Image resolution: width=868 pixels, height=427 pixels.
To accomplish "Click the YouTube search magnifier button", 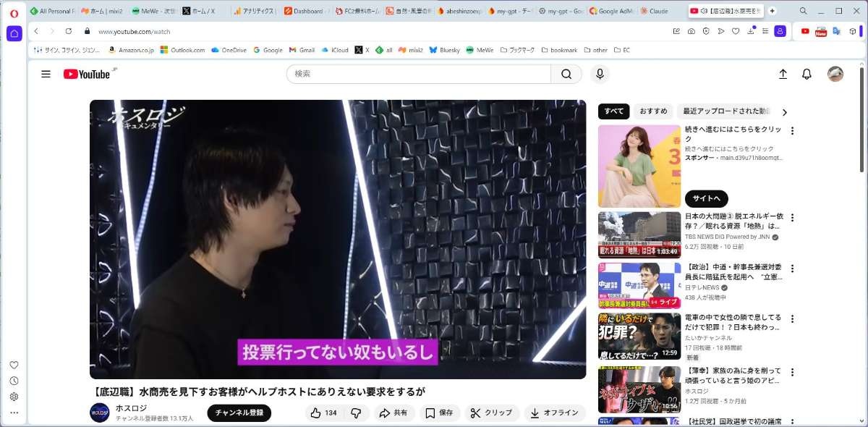I will pyautogui.click(x=566, y=74).
